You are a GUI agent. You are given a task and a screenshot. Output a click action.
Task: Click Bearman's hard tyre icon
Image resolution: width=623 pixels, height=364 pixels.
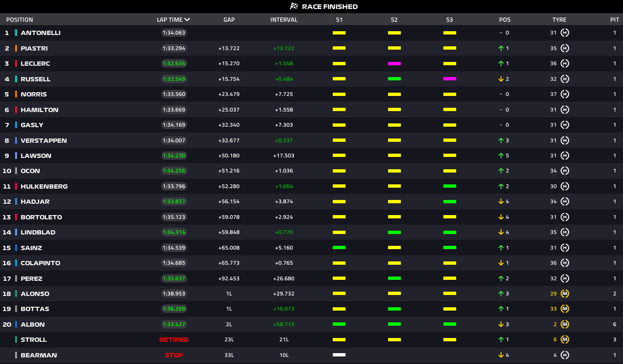click(x=564, y=355)
